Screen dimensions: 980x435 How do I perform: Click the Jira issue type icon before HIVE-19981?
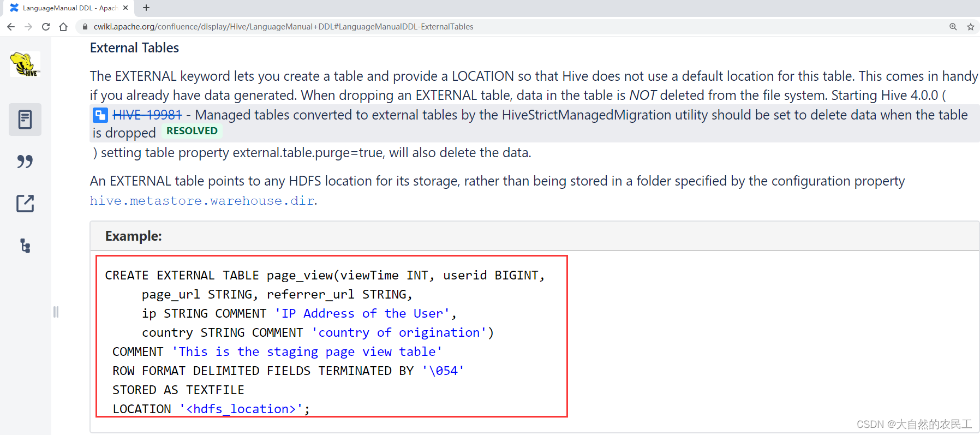(x=100, y=115)
